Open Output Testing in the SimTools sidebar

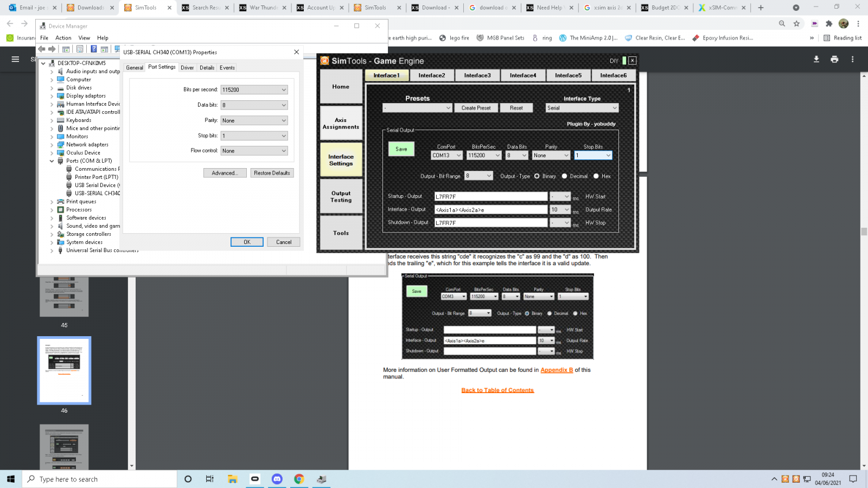pyautogui.click(x=341, y=197)
